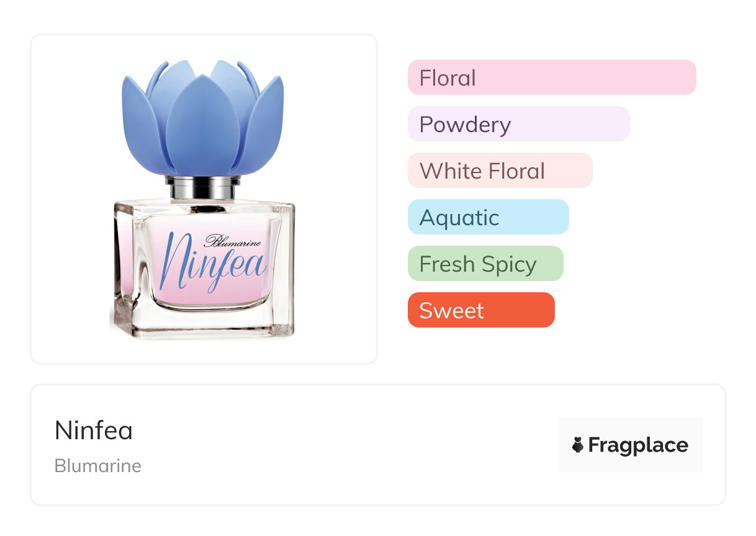The height and width of the screenshot is (536, 756).
Task: Choose the White Floral accord bar
Action: click(x=500, y=171)
